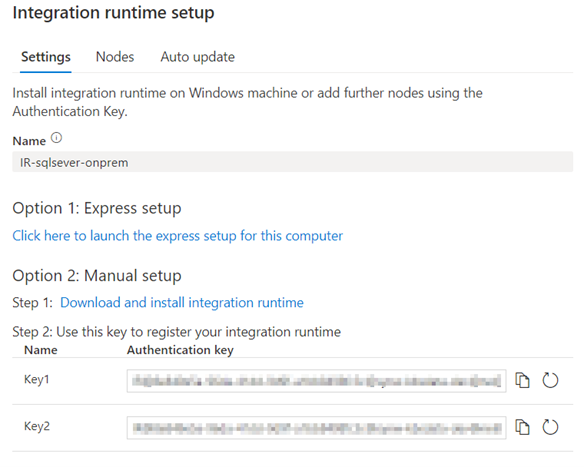Open Download and install integration runtime link
The width and height of the screenshot is (584, 467).
click(x=182, y=302)
